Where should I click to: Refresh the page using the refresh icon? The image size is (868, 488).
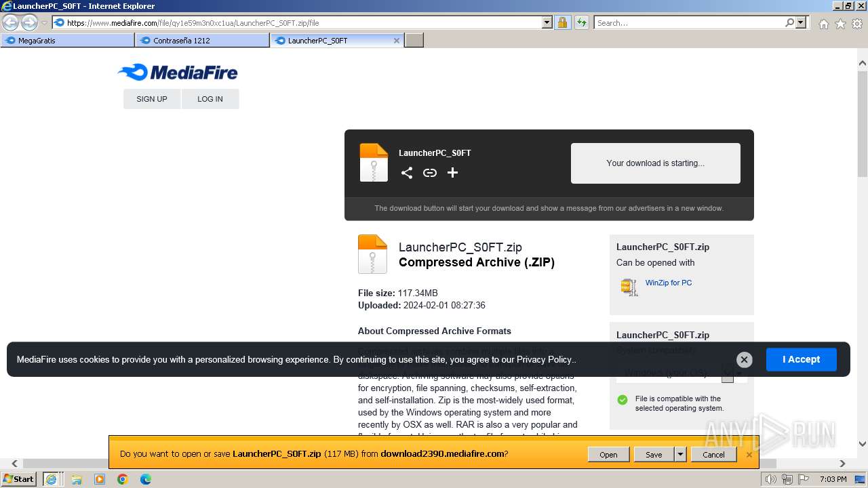pos(581,22)
